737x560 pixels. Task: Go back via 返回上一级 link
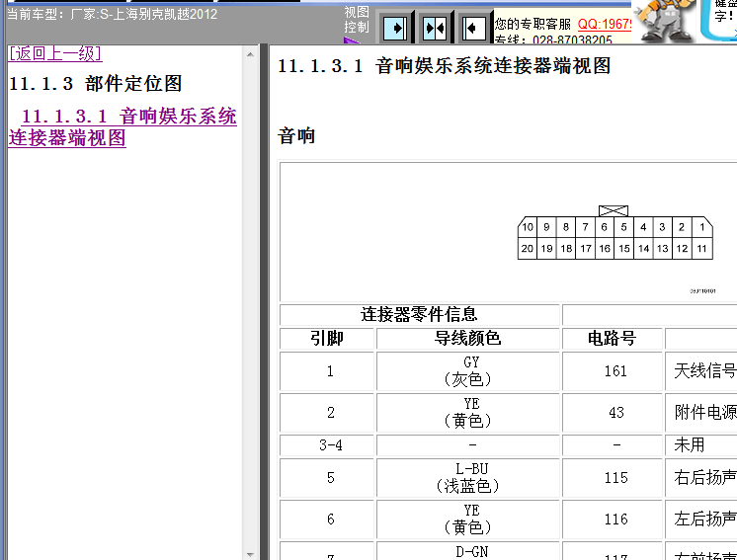tap(55, 53)
